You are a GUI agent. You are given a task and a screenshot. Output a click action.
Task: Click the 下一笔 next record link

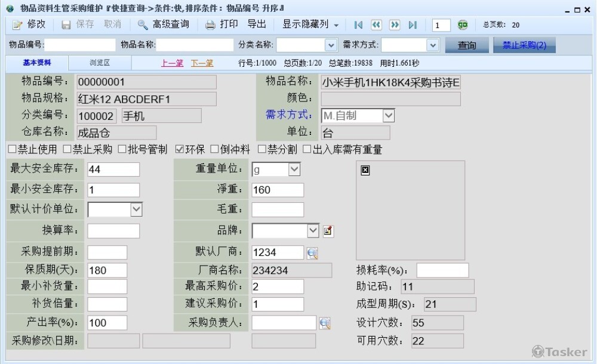tap(202, 63)
